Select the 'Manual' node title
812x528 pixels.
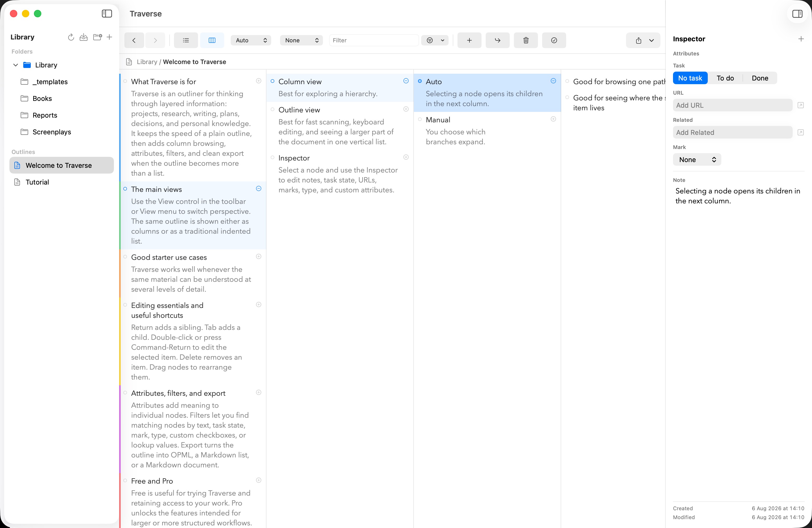pyautogui.click(x=438, y=120)
